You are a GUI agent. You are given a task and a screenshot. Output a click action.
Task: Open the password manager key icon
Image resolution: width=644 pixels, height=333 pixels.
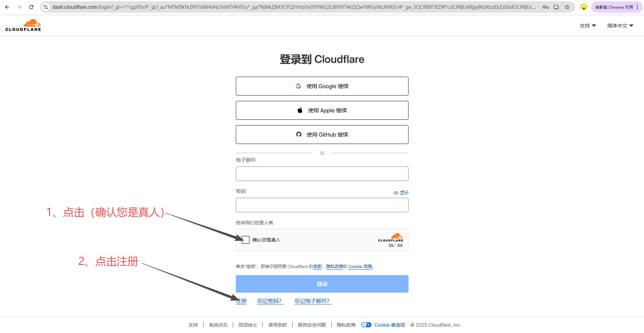[x=546, y=7]
